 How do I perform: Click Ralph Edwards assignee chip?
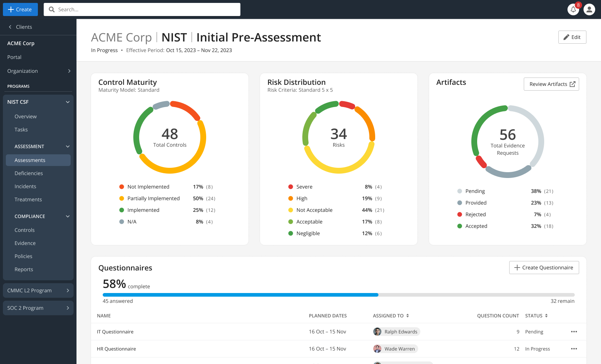coord(397,332)
